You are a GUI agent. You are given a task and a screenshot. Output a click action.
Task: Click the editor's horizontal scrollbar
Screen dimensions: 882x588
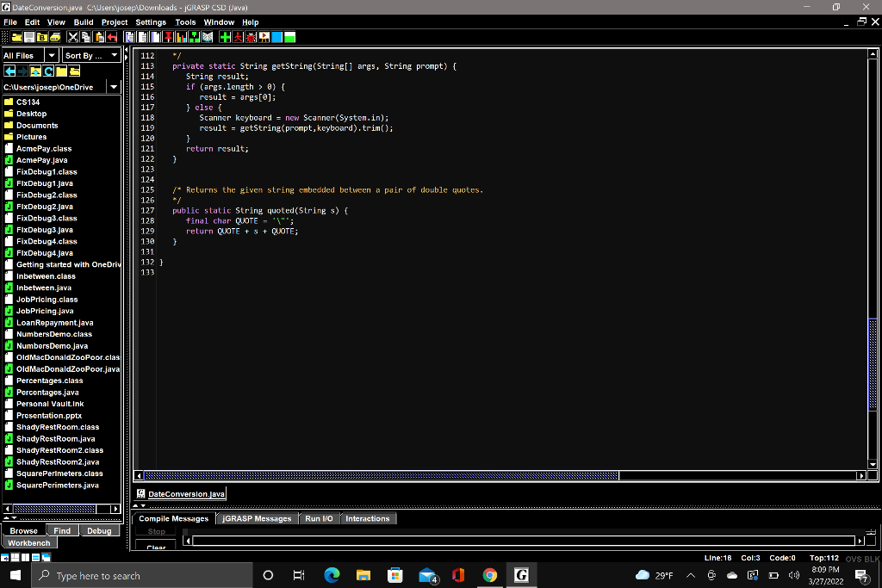click(379, 475)
